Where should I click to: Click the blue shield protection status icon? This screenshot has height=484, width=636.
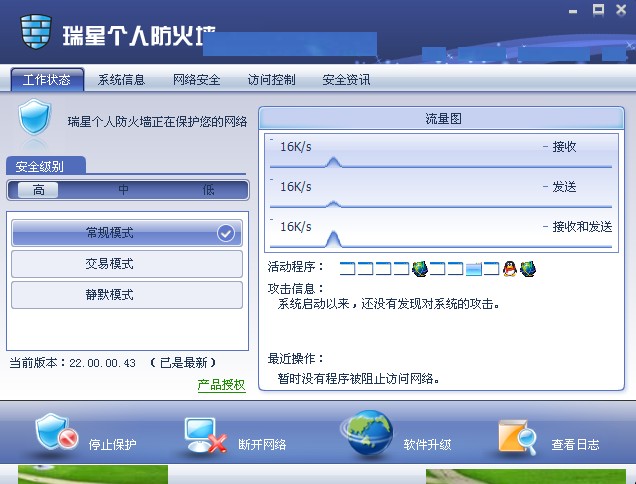pos(34,117)
